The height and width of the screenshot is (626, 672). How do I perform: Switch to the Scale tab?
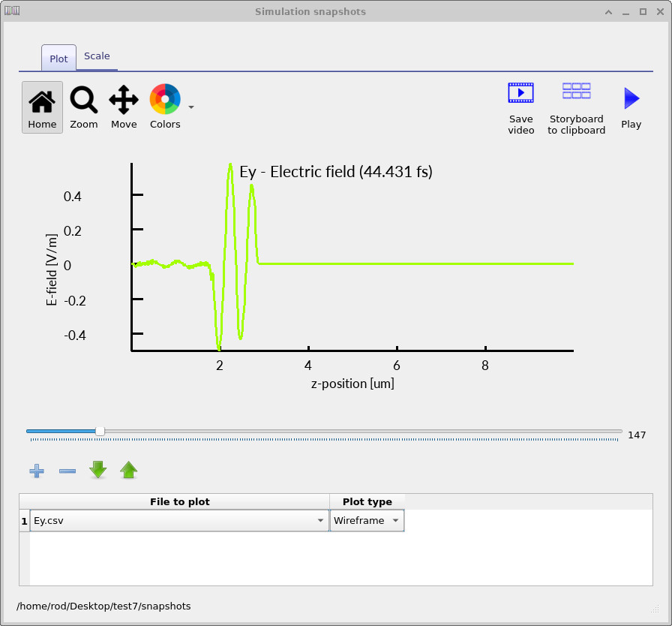(97, 56)
